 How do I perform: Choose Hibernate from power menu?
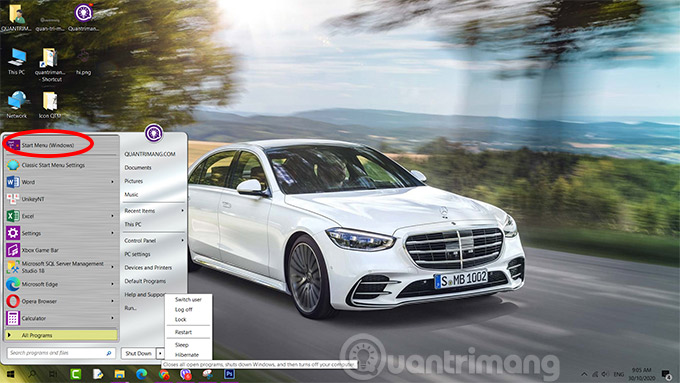[x=188, y=355]
